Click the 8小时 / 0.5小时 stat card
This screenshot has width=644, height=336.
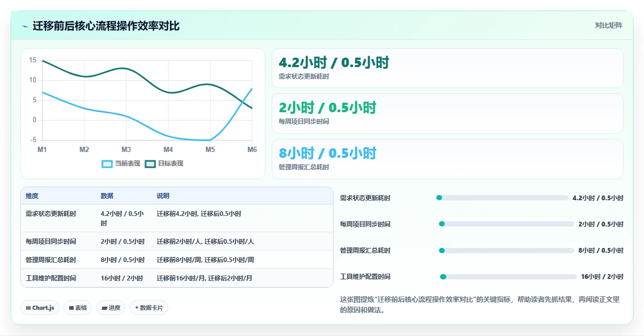tap(447, 159)
